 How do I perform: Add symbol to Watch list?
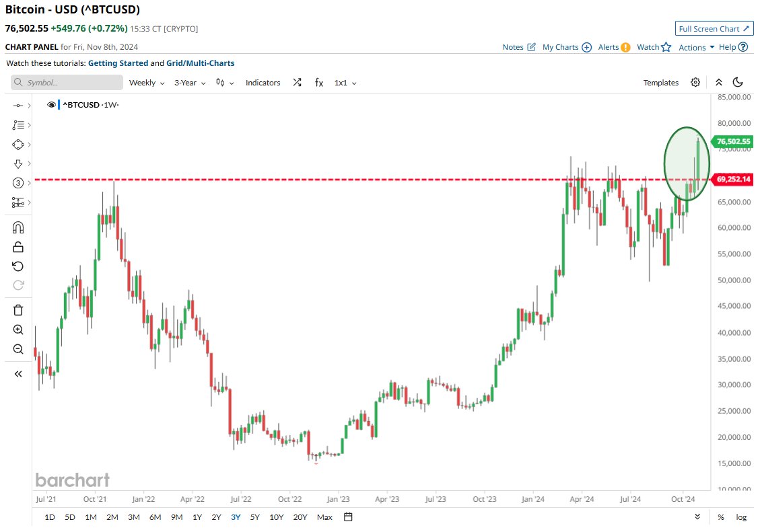(654, 47)
